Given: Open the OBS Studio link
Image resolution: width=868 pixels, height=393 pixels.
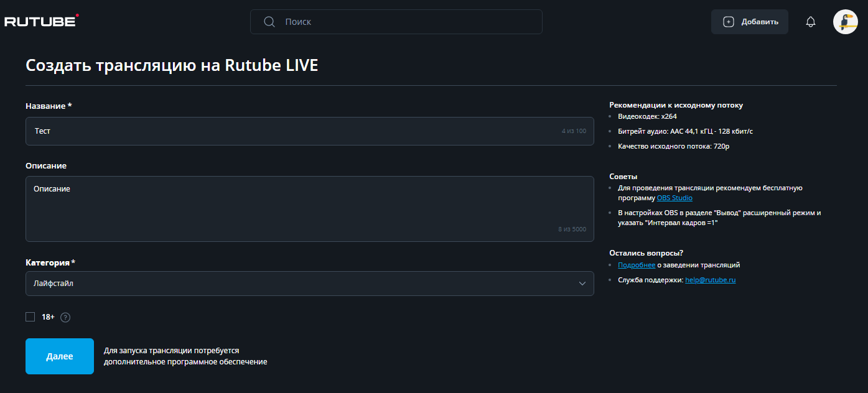Looking at the screenshot, I should [x=674, y=198].
